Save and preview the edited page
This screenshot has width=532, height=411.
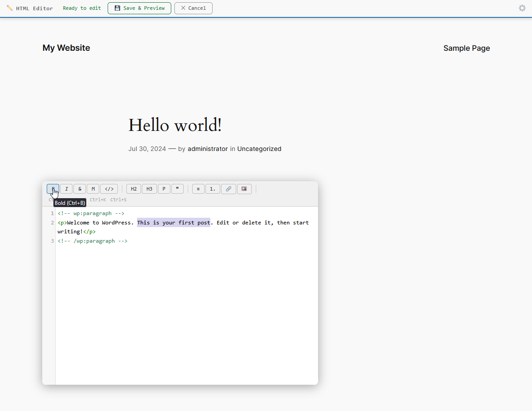click(x=139, y=8)
